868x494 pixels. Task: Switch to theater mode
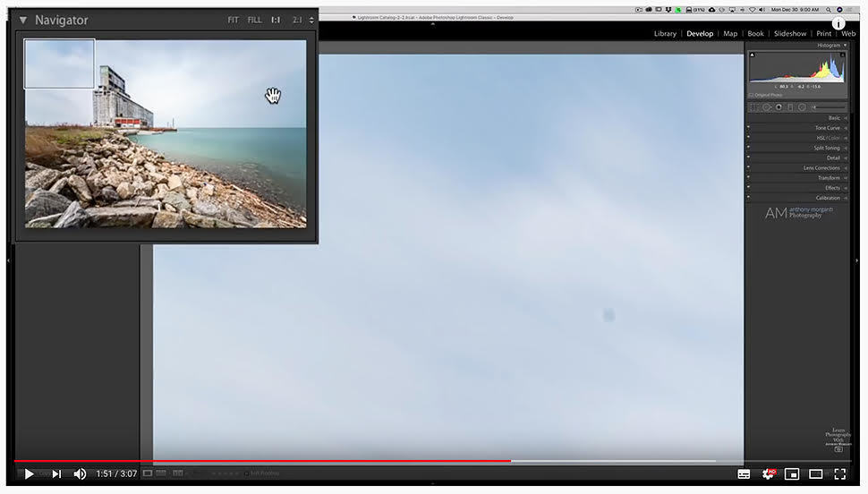coord(815,474)
